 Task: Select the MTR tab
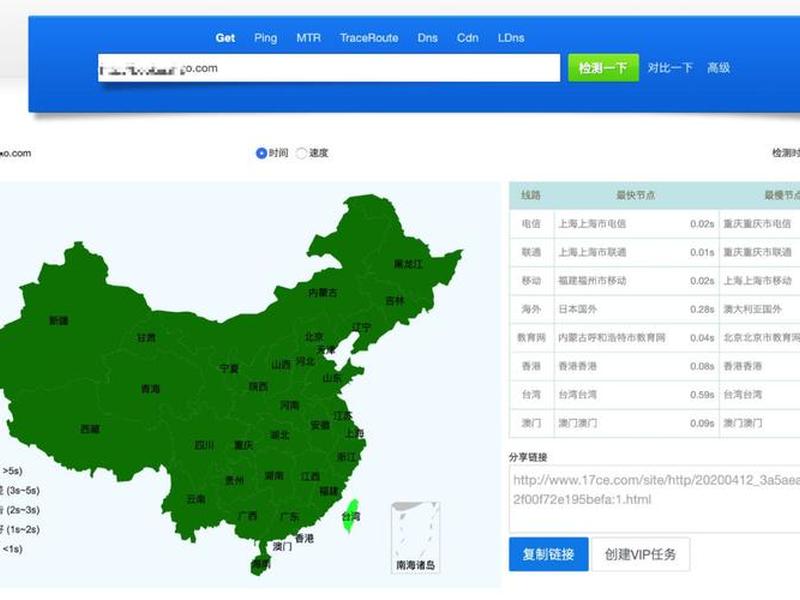[309, 38]
